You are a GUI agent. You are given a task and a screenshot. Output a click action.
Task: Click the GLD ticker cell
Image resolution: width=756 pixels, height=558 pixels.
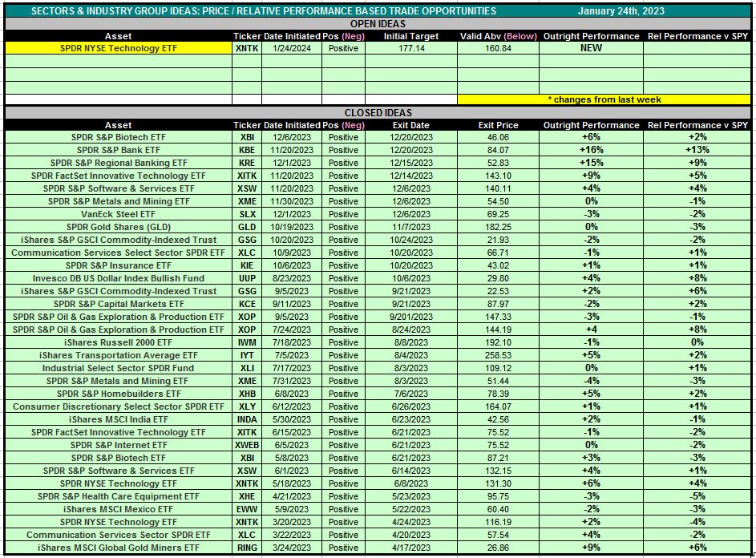247,227
